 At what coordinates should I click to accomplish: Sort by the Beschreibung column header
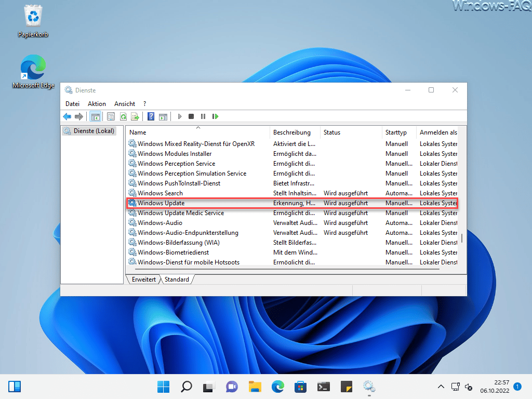click(x=295, y=132)
